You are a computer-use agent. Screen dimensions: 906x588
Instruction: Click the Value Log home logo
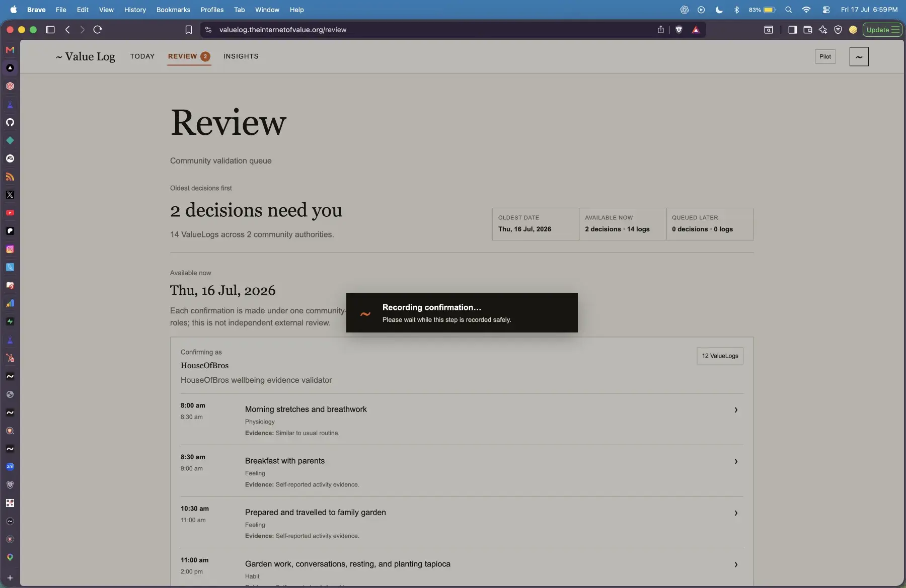(x=86, y=56)
